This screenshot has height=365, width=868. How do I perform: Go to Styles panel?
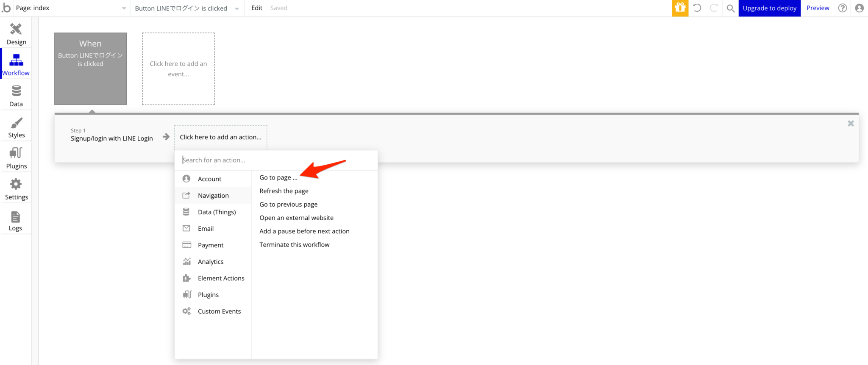pyautogui.click(x=16, y=127)
